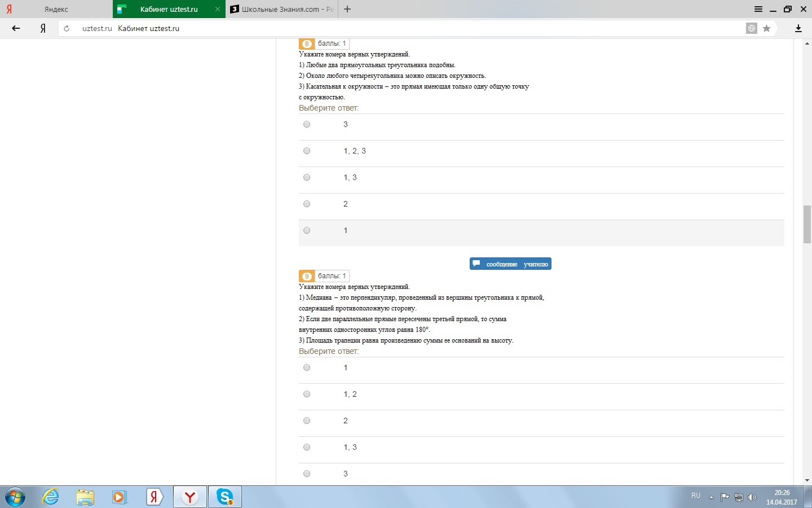This screenshot has height=508, width=812.
Task: Open the network tray icon
Action: [x=739, y=497]
